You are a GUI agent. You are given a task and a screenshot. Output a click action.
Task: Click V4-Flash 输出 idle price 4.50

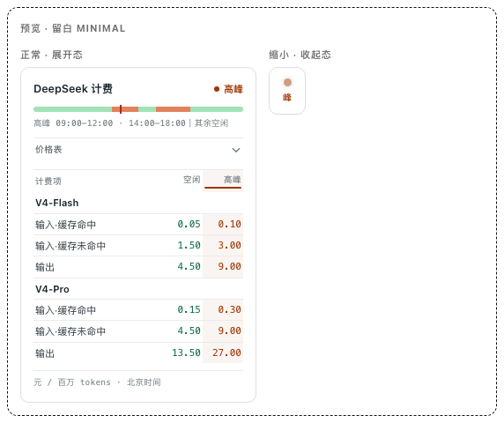pyautogui.click(x=189, y=266)
